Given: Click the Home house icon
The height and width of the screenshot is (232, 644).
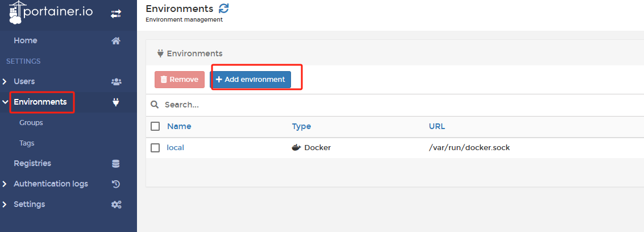Looking at the screenshot, I should click(x=116, y=40).
